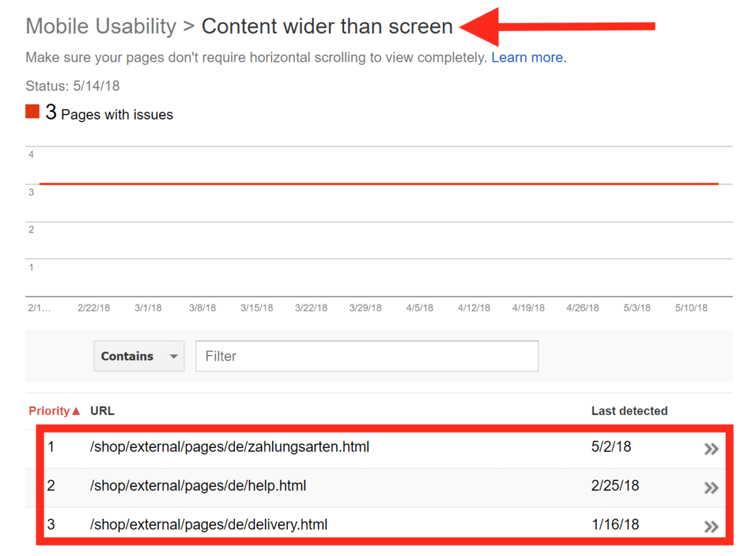Screen dimensions: 756x556
Task: Click the 3/8/18 chart axis date
Action: pos(202,308)
